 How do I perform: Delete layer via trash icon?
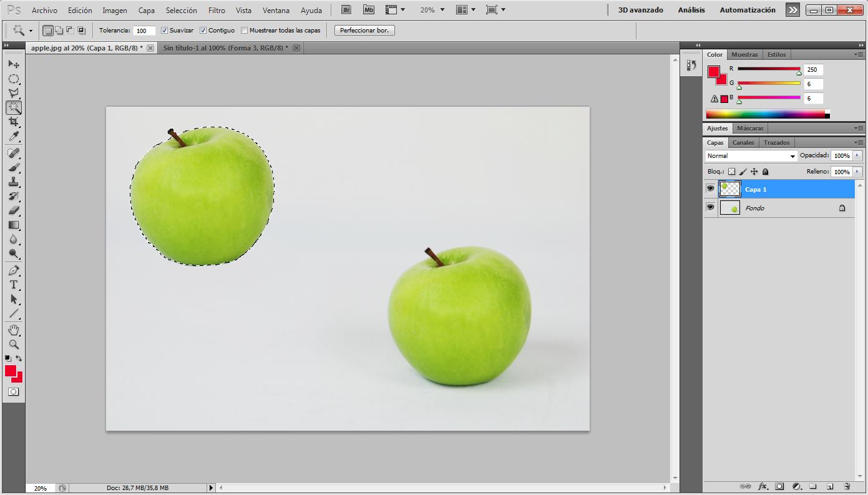[x=847, y=485]
